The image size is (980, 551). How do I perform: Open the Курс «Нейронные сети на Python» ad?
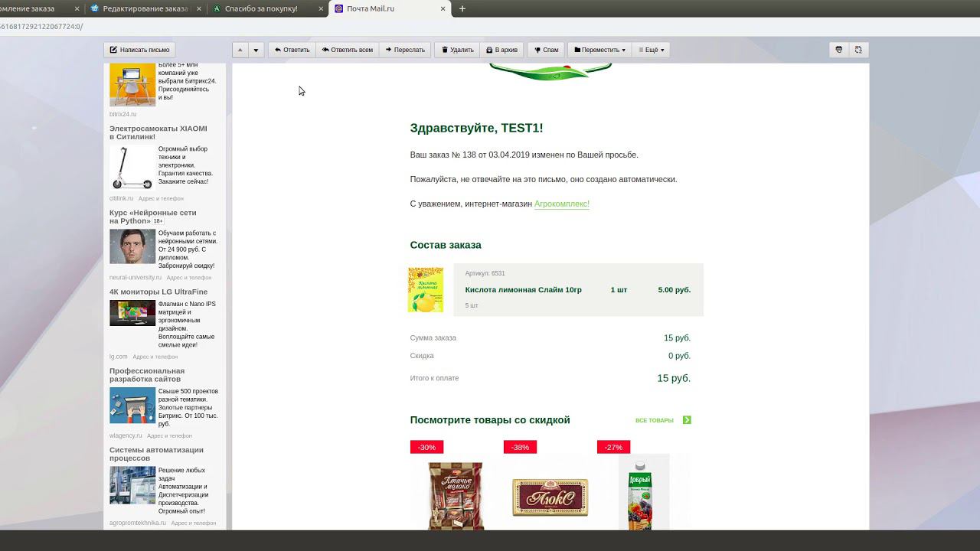(x=153, y=217)
